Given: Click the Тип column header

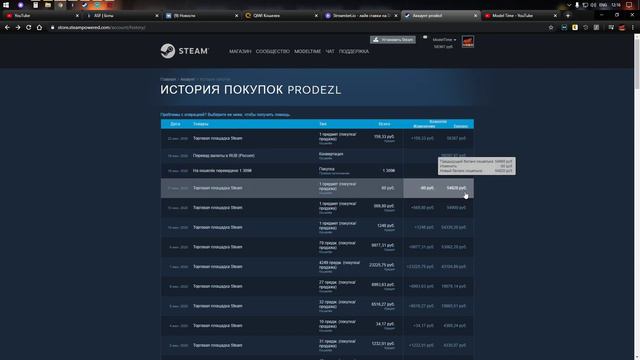Looking at the screenshot, I should pos(322,124).
